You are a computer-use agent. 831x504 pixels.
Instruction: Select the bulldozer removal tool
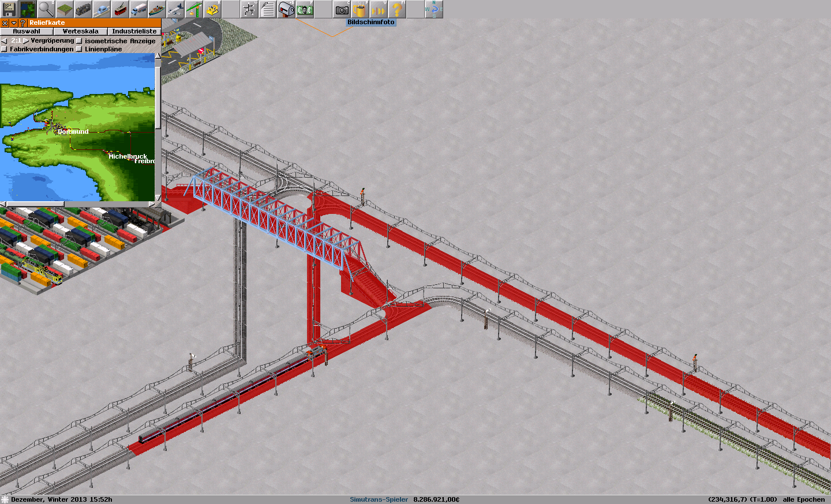[212, 9]
